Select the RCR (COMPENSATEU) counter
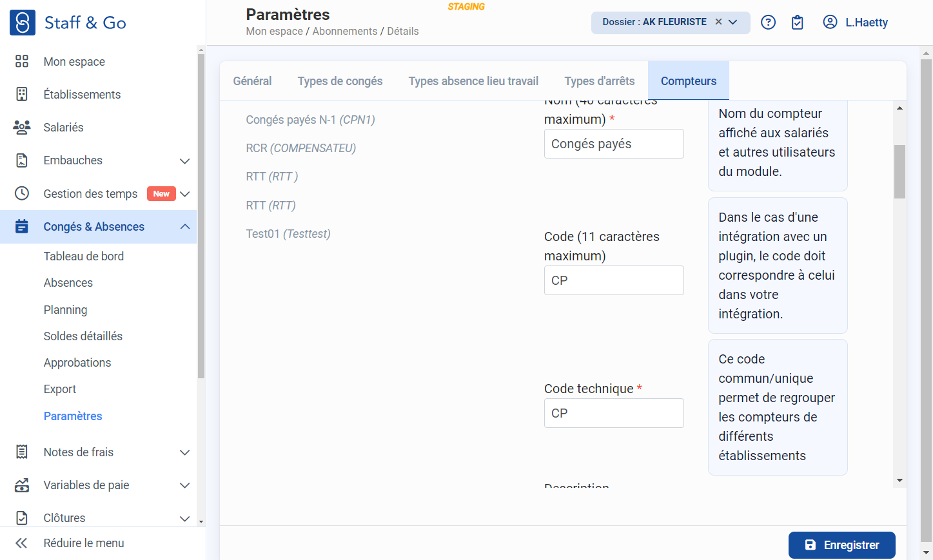 tap(300, 148)
